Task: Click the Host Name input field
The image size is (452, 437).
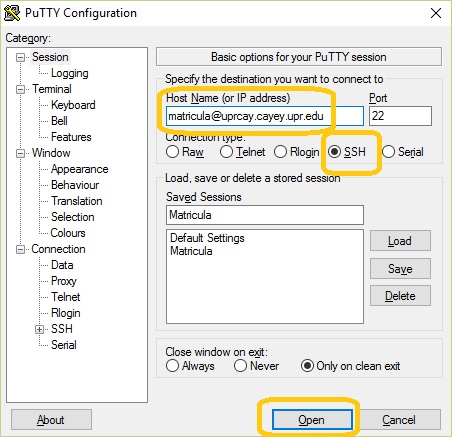Action: (x=265, y=116)
